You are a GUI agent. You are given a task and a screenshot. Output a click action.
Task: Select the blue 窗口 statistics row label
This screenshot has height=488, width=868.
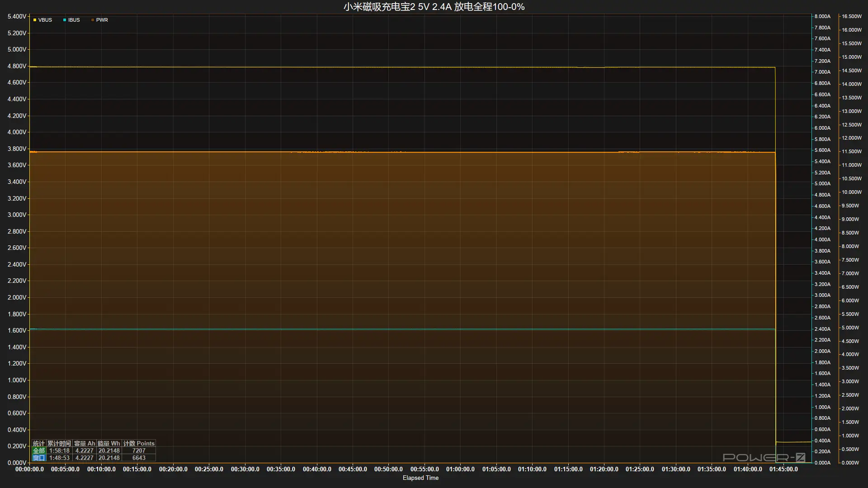(39, 458)
